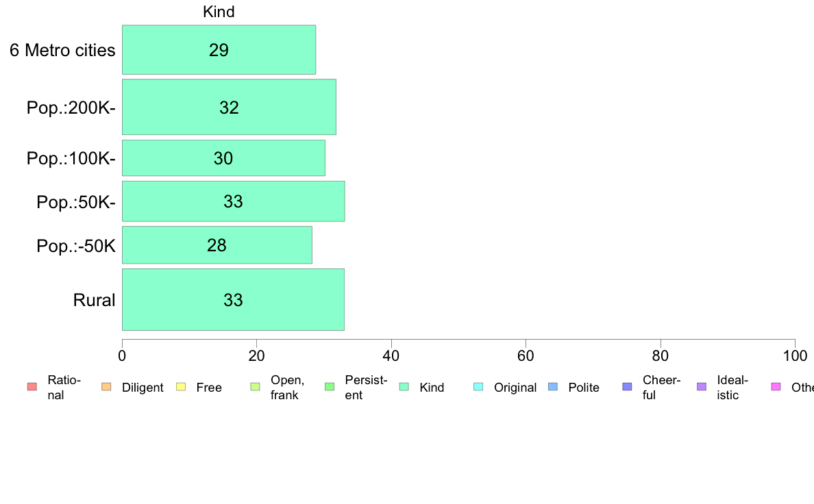Click the Kind chart title
Image resolution: width=814 pixels, height=504 pixels.
pos(219,12)
